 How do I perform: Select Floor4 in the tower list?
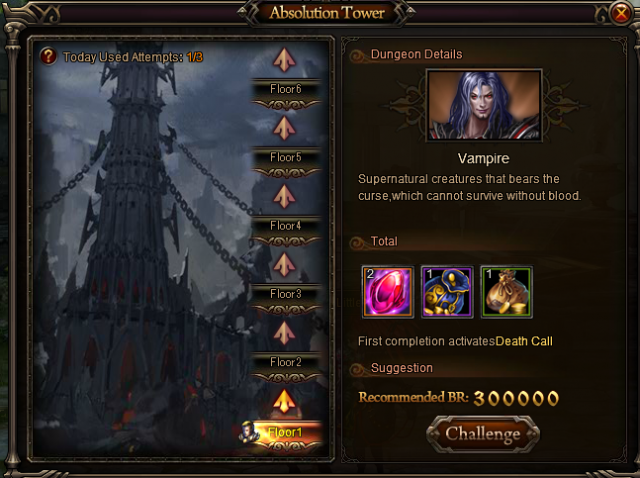(x=286, y=231)
